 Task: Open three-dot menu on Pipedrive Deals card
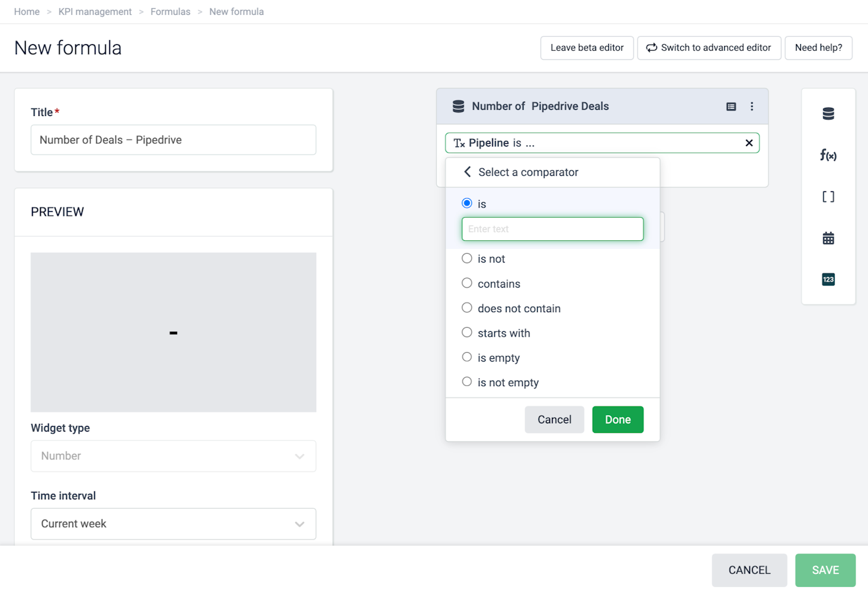[751, 107]
